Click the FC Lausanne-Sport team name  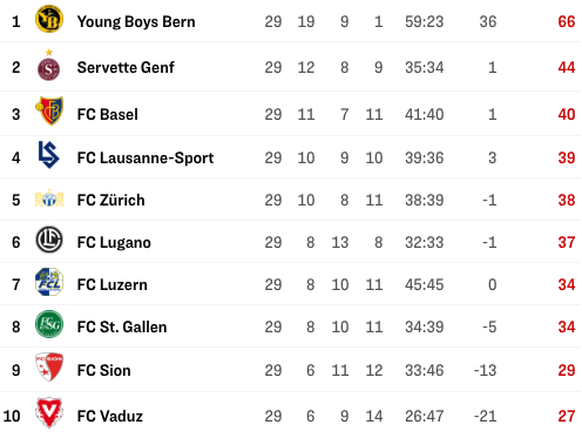pyautogui.click(x=145, y=158)
